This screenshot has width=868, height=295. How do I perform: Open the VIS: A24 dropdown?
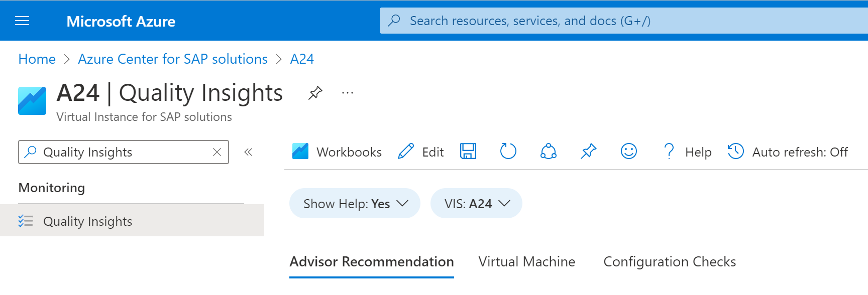(x=476, y=204)
